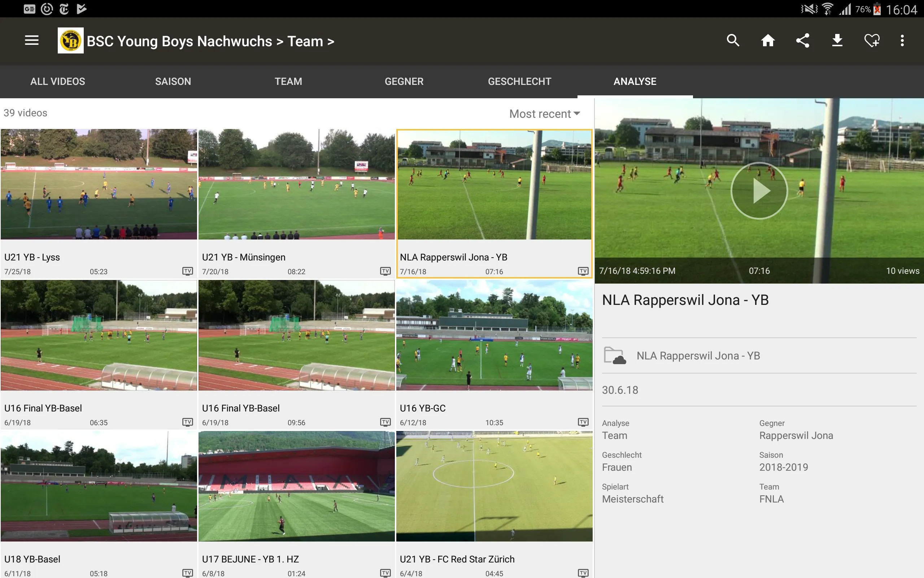Switch to TEAM tab

[288, 81]
